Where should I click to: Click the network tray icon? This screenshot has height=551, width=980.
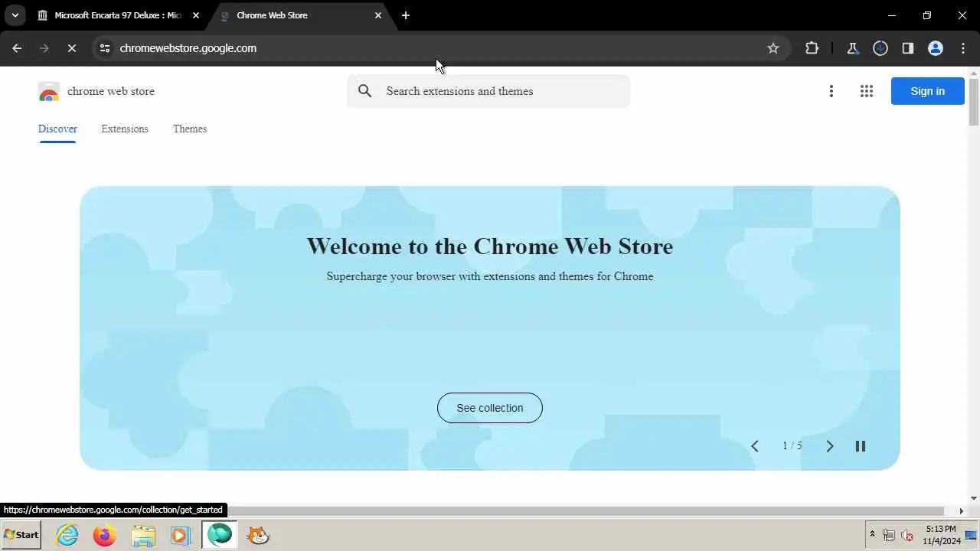(889, 535)
